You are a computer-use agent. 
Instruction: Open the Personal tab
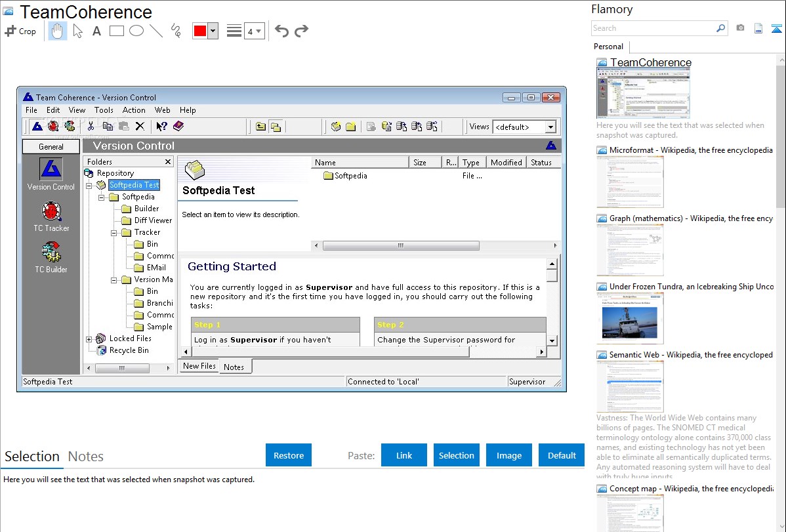pos(608,47)
